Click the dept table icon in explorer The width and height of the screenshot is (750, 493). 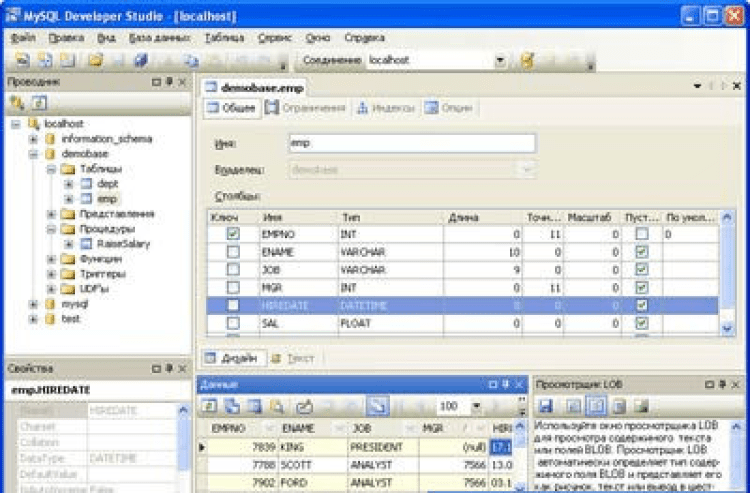(86, 184)
